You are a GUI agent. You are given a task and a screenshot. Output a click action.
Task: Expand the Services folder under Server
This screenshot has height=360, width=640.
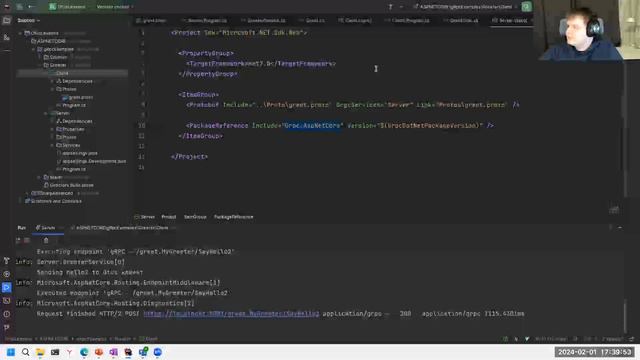tap(52, 145)
